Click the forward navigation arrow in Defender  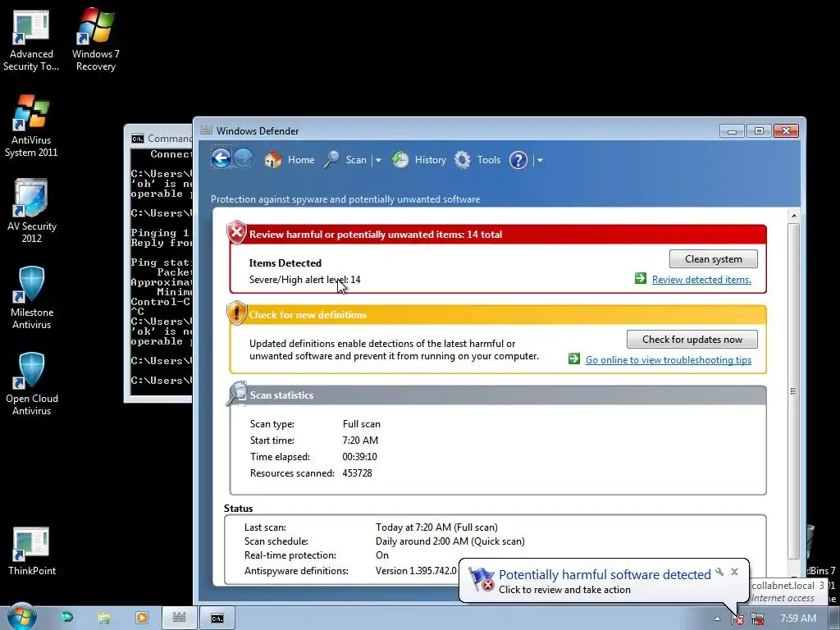[243, 158]
